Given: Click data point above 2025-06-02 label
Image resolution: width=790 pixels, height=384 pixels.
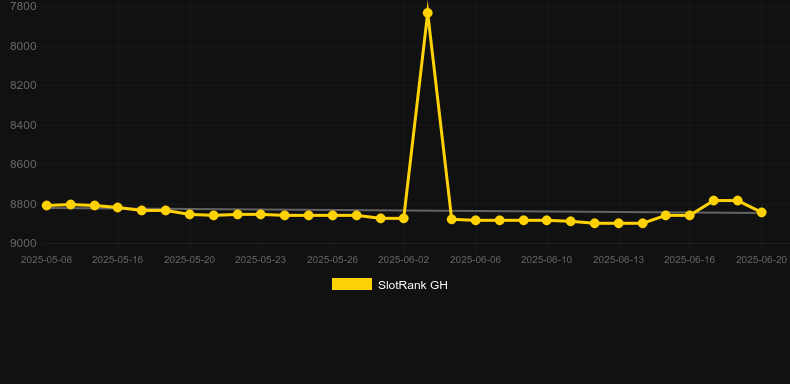Looking at the screenshot, I should [404, 218].
